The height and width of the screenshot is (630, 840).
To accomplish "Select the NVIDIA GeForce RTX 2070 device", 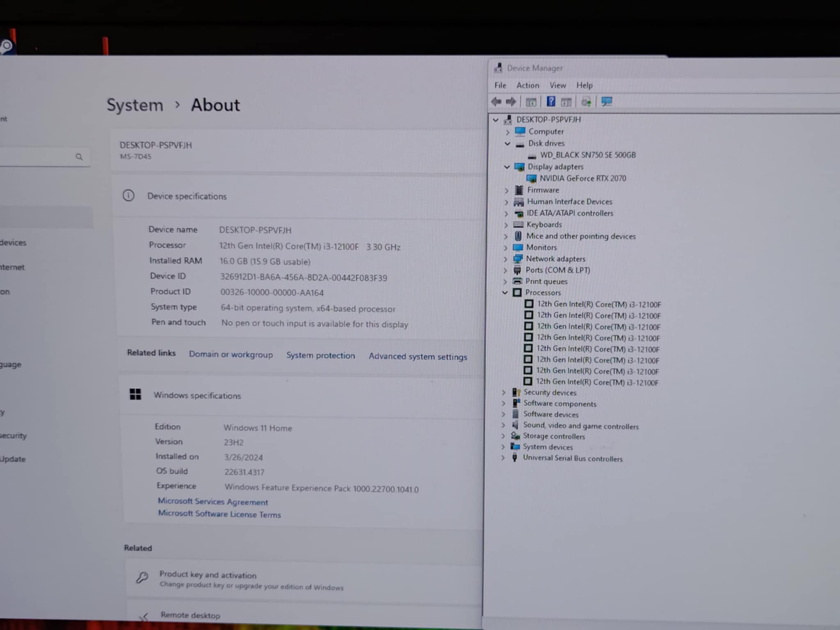I will point(582,178).
